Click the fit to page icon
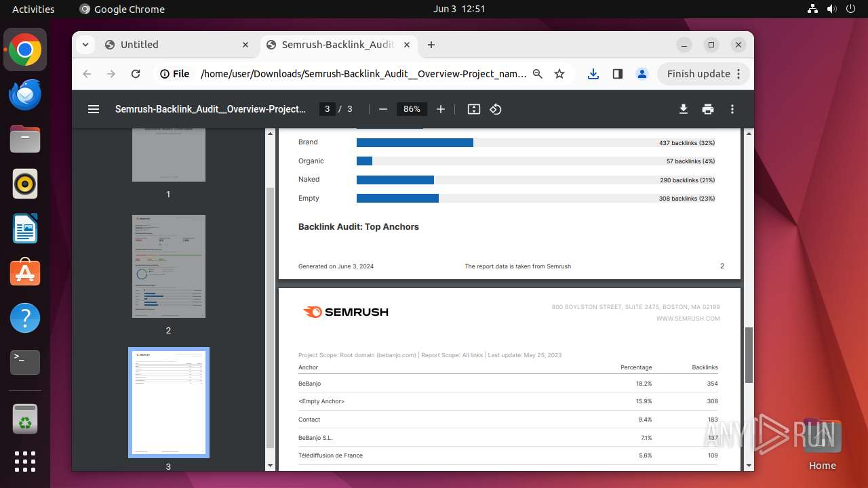The image size is (868, 488). point(474,109)
